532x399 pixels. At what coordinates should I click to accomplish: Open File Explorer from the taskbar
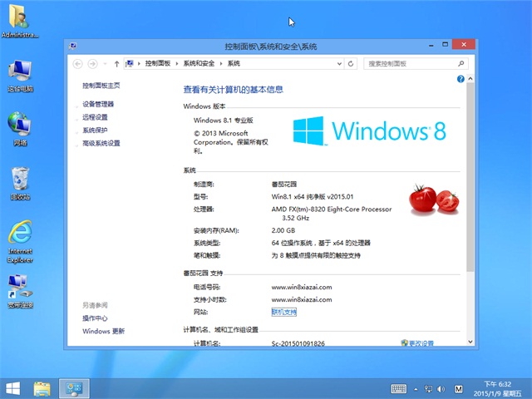(x=42, y=387)
